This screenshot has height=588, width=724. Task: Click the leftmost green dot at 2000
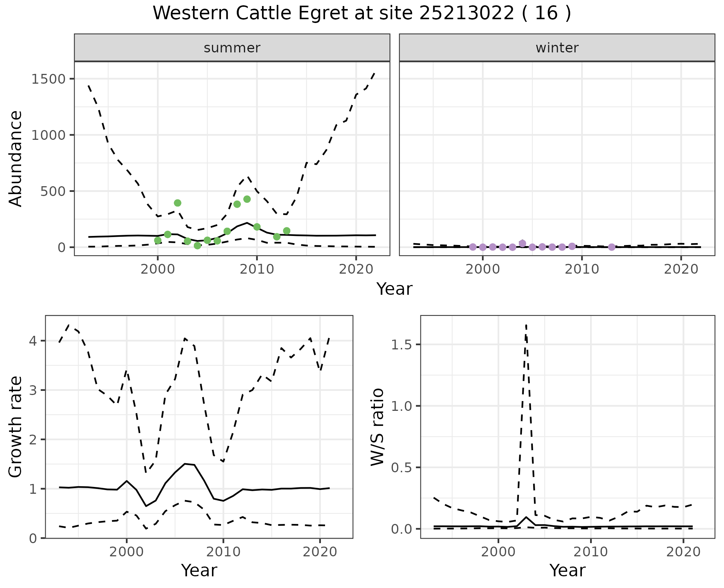pyautogui.click(x=158, y=240)
